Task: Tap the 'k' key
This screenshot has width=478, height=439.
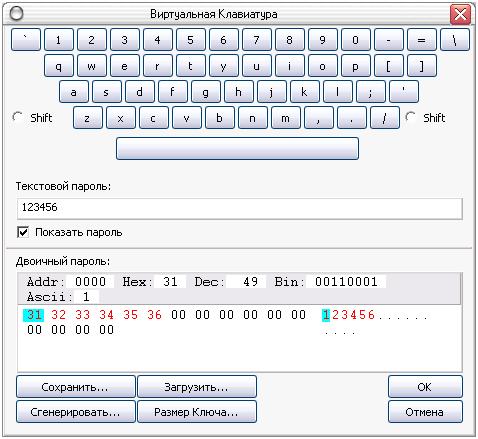Action: [x=305, y=91]
